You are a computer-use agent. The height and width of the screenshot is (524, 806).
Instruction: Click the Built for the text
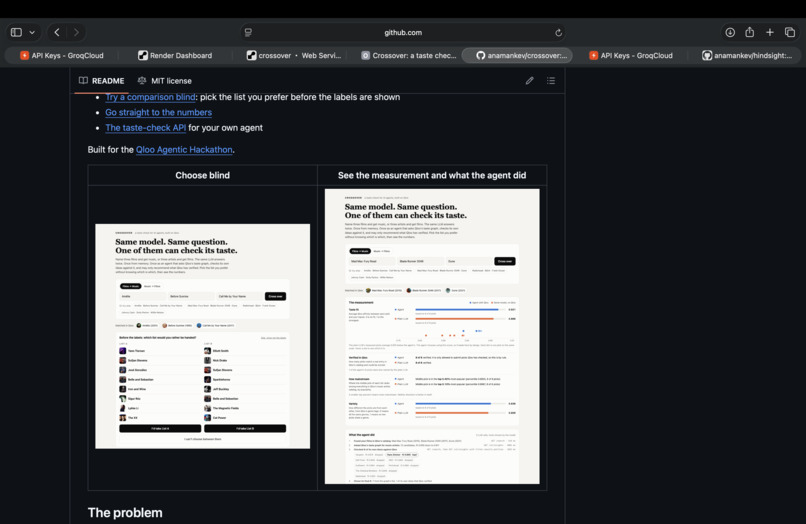tap(111, 150)
